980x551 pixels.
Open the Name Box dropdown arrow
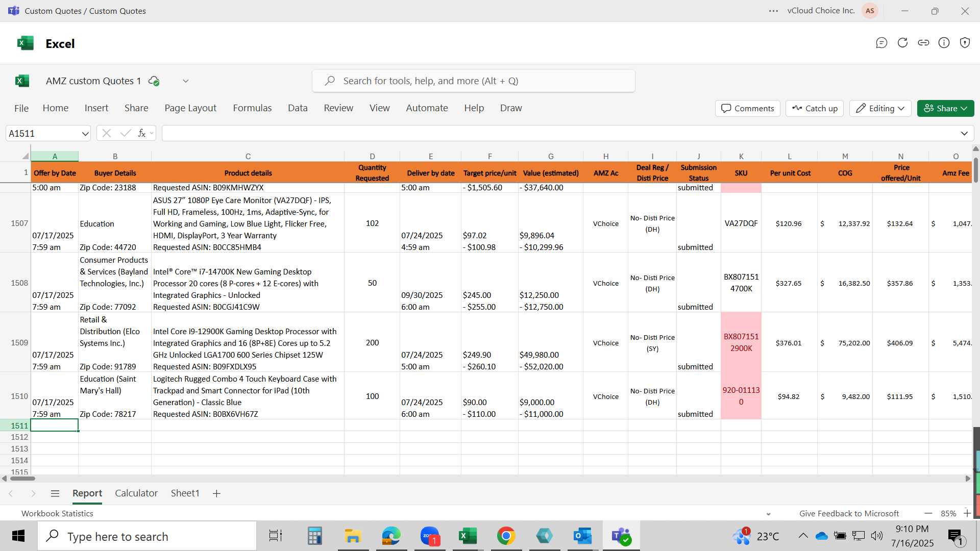[x=85, y=134]
